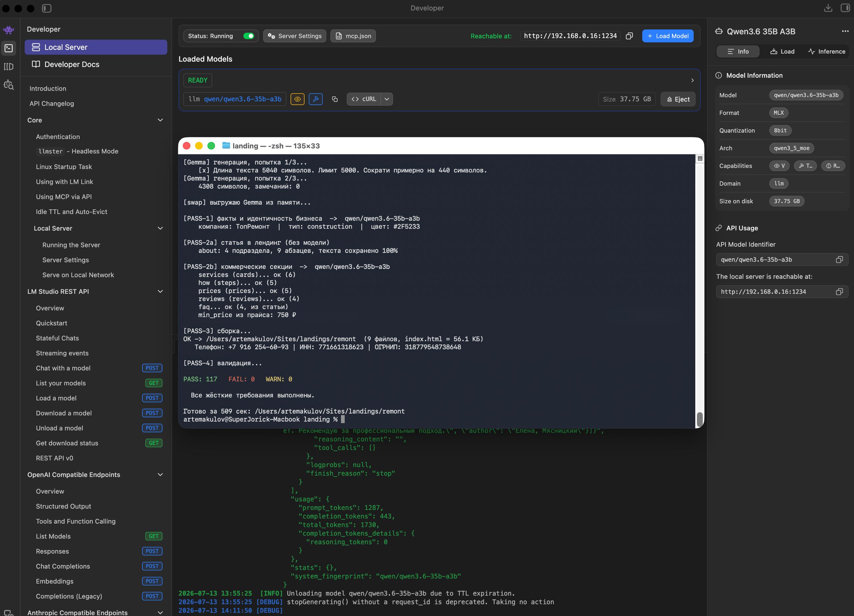The image size is (854, 616).
Task: Open My Models icon in left rail
Action: [x=9, y=67]
